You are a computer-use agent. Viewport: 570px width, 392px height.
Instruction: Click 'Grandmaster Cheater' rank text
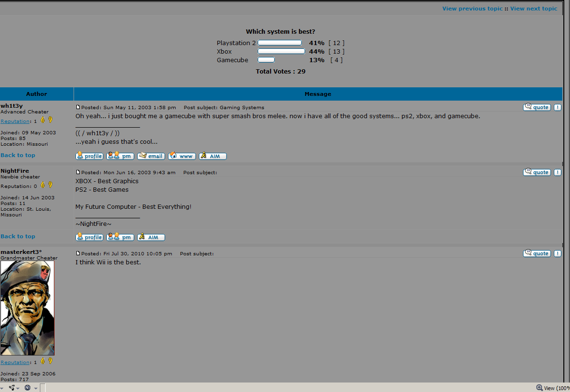click(x=29, y=258)
